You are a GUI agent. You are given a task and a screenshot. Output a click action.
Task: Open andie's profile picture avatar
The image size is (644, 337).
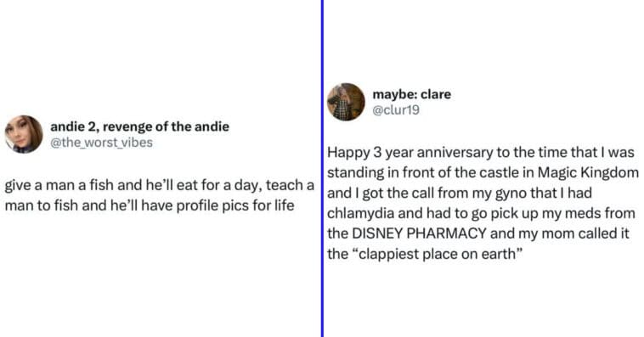[24, 134]
